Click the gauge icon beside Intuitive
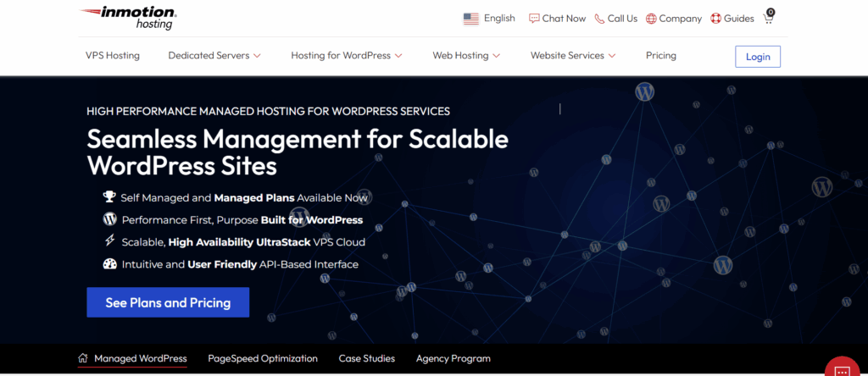 (x=109, y=263)
